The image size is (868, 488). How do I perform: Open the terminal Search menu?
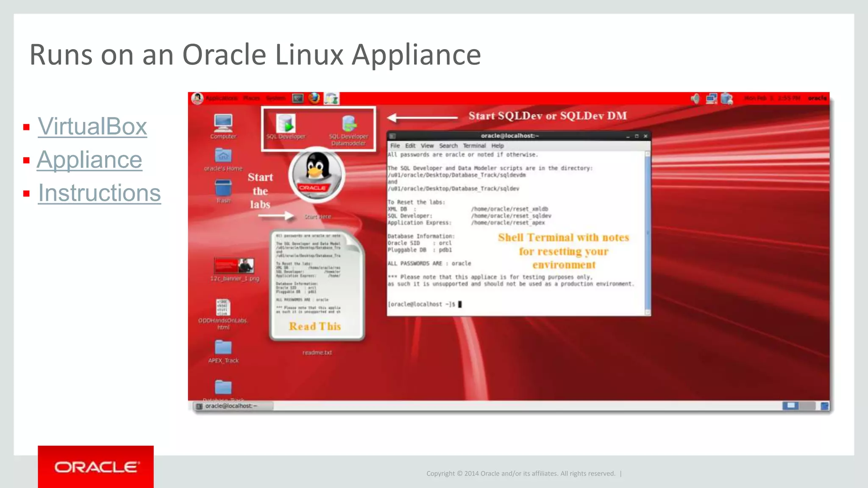448,146
